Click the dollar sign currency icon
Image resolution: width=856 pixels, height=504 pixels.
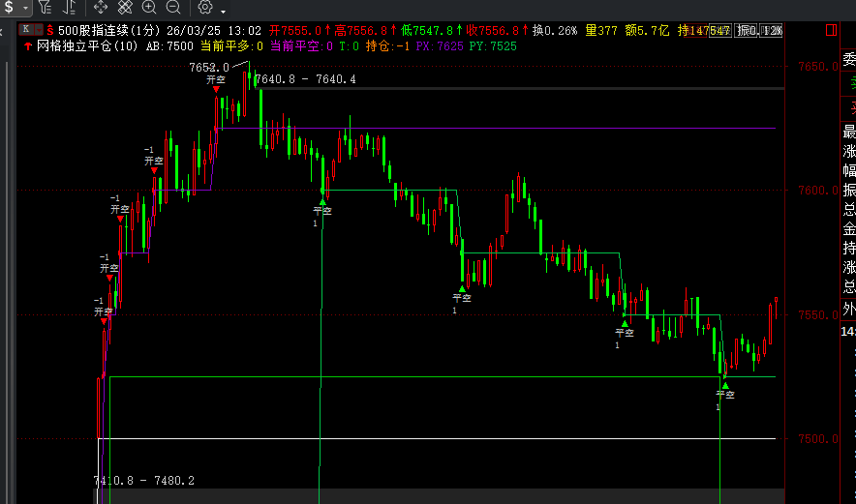tap(9, 8)
